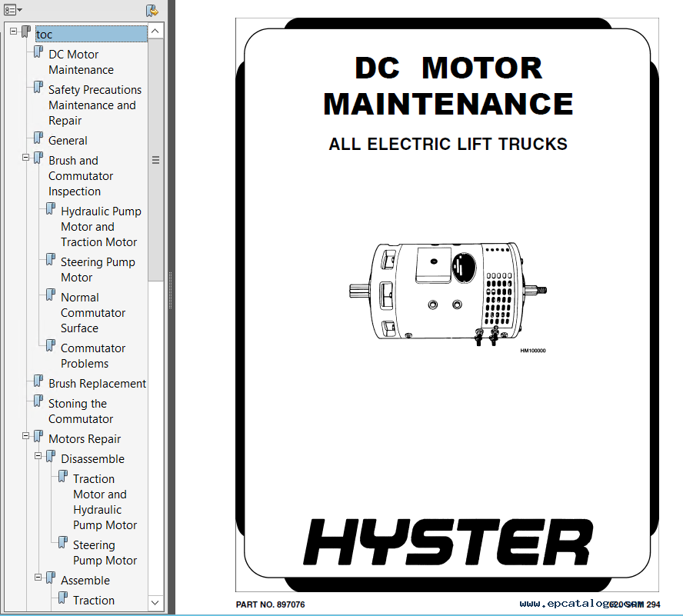Collapse Brush and Commutator Inspection branch
Image resolution: width=683 pixels, height=616 pixels.
point(25,157)
